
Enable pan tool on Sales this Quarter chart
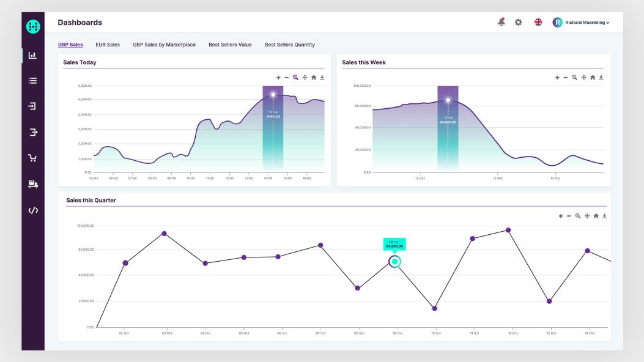coord(587,216)
